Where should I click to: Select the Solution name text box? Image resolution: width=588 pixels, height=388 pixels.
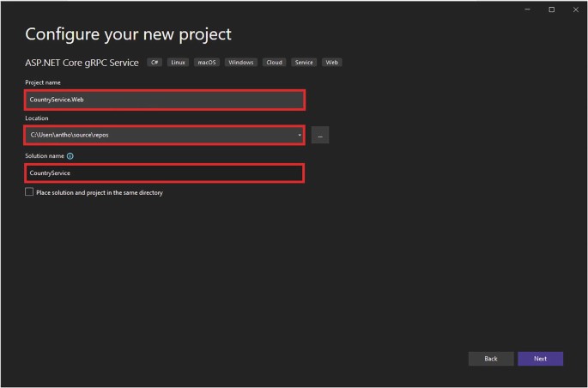click(x=165, y=173)
